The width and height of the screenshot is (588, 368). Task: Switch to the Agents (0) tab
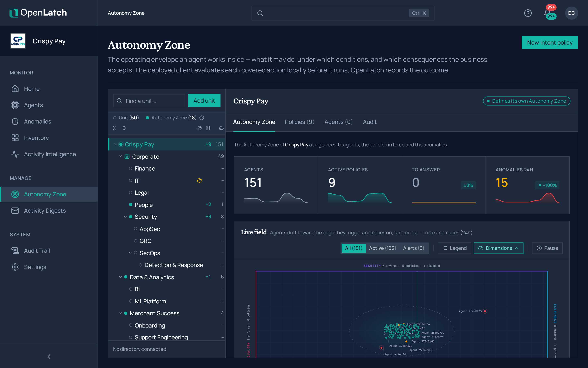[339, 122]
